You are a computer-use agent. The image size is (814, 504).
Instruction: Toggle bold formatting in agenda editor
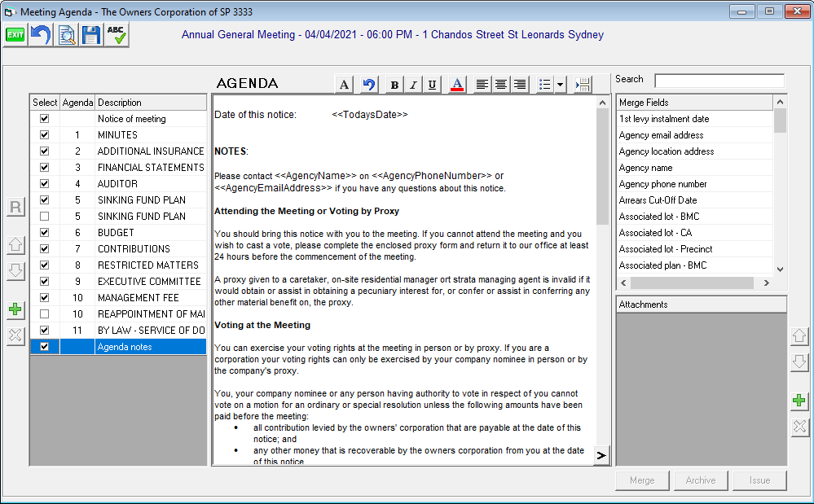[x=394, y=85]
